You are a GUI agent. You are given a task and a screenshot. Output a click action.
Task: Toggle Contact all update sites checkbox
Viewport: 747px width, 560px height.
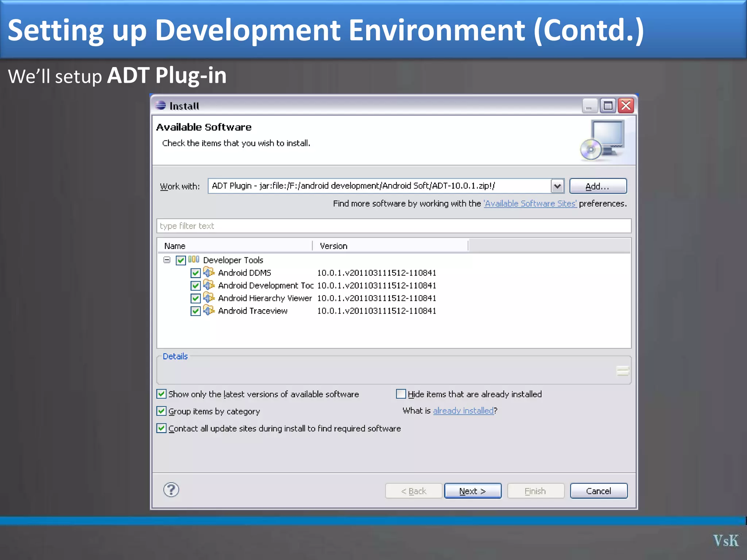tap(162, 428)
